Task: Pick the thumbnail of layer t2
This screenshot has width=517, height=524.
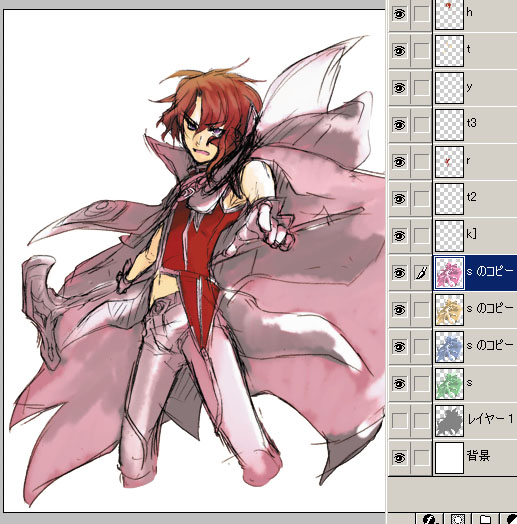Action: click(x=449, y=199)
